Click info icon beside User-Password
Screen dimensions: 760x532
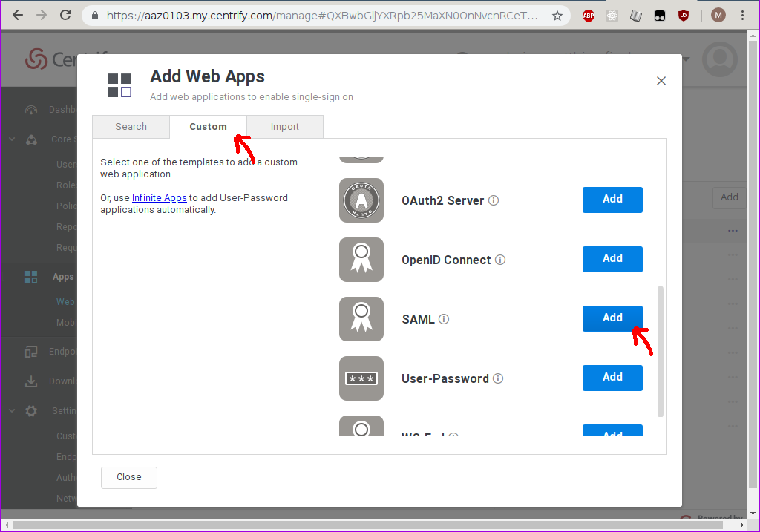pos(498,378)
